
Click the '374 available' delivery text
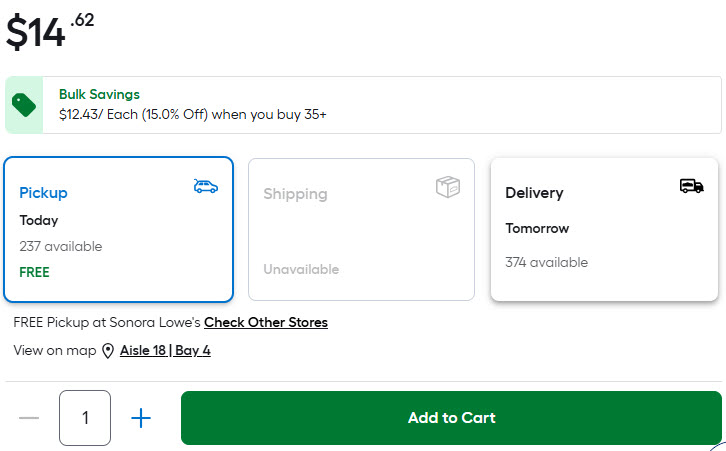coord(546,262)
